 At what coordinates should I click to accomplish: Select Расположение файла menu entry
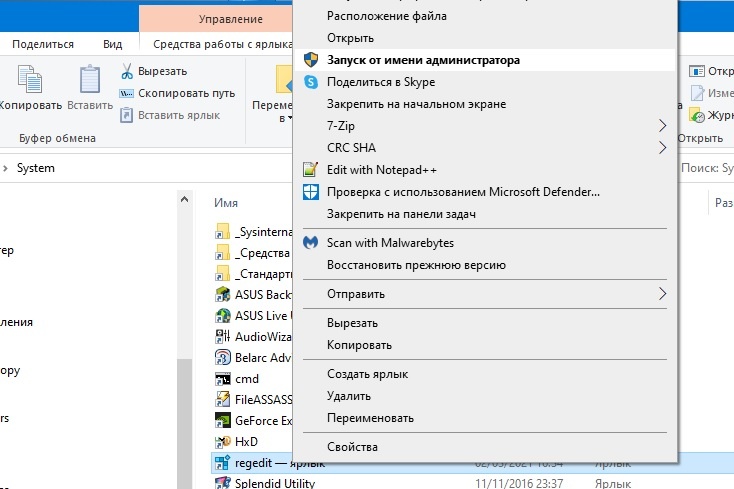(x=485, y=16)
